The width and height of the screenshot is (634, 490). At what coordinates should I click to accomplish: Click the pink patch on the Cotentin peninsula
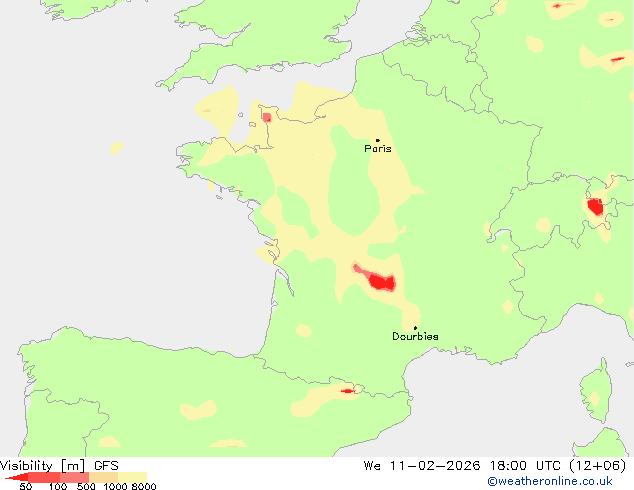(x=266, y=118)
